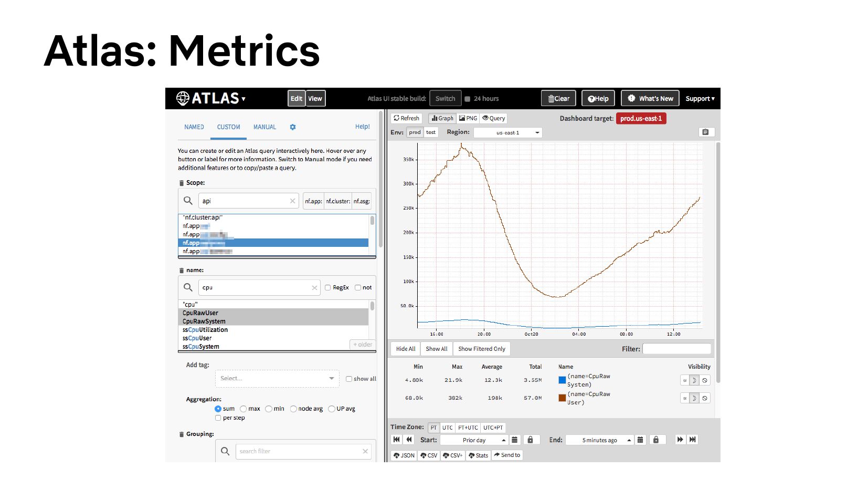Clear the api scope search text
This screenshot has height=489, width=868.
[292, 201]
